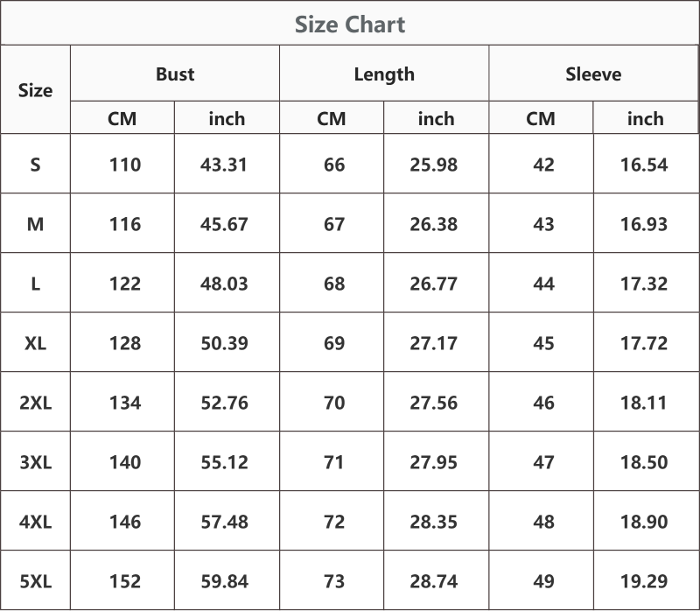Screen dimensions: 700x611
Task: Click the Size header cell
Action: click(x=35, y=91)
